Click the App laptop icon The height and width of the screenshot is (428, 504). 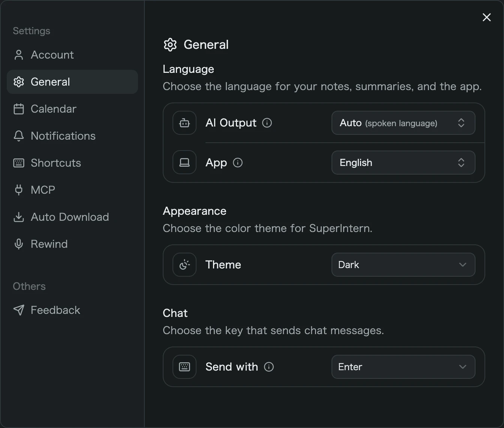(184, 163)
